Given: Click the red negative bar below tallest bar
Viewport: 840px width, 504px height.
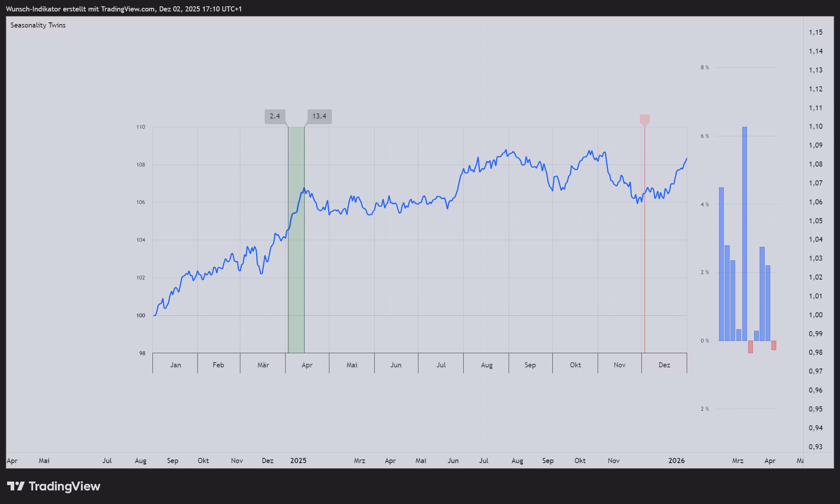Looking at the screenshot, I should point(751,347).
